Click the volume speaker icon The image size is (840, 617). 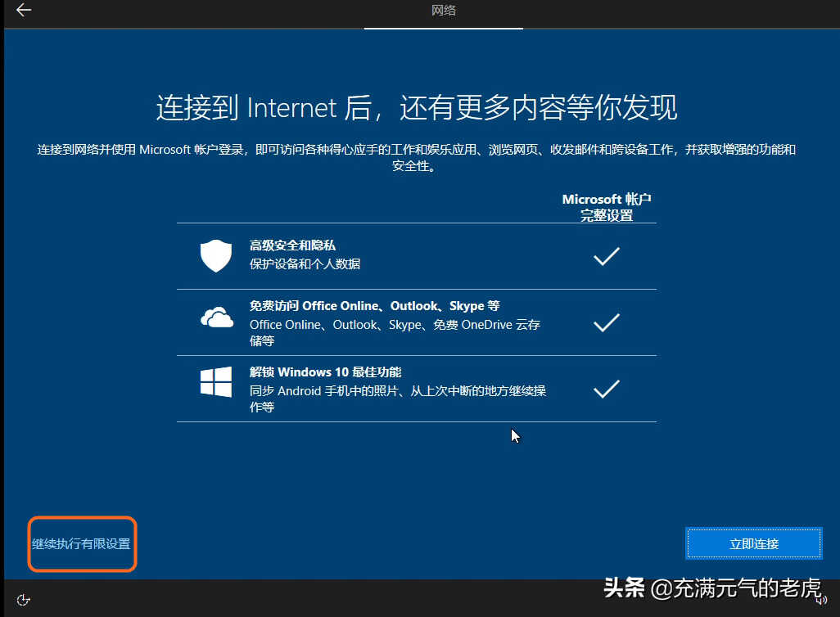click(x=821, y=601)
